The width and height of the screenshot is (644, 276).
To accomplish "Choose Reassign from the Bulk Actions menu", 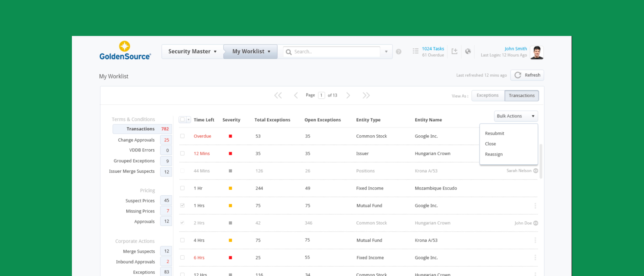I will (493, 154).
